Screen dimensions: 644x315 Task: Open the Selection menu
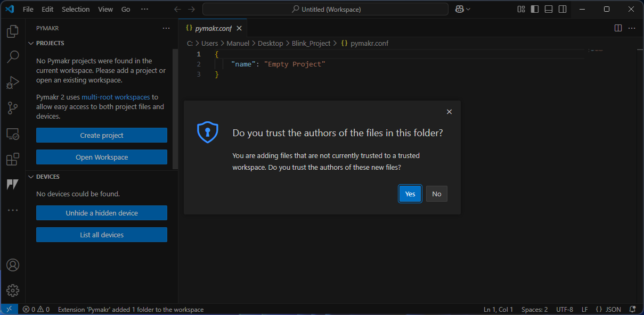pyautogui.click(x=76, y=9)
